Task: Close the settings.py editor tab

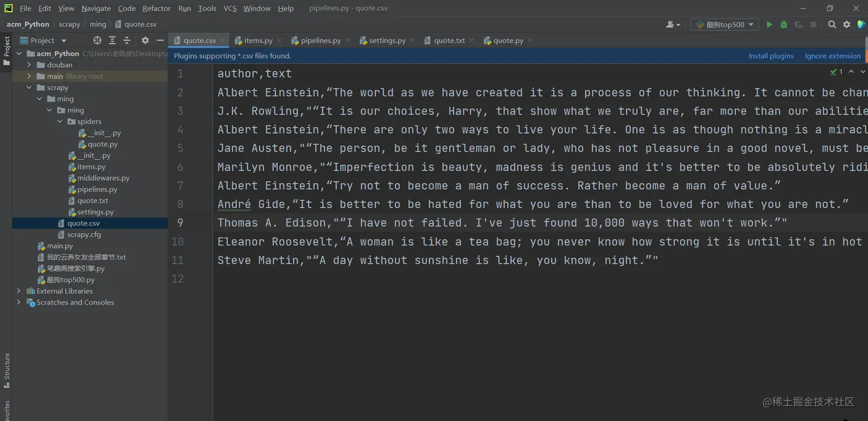Action: 412,40
